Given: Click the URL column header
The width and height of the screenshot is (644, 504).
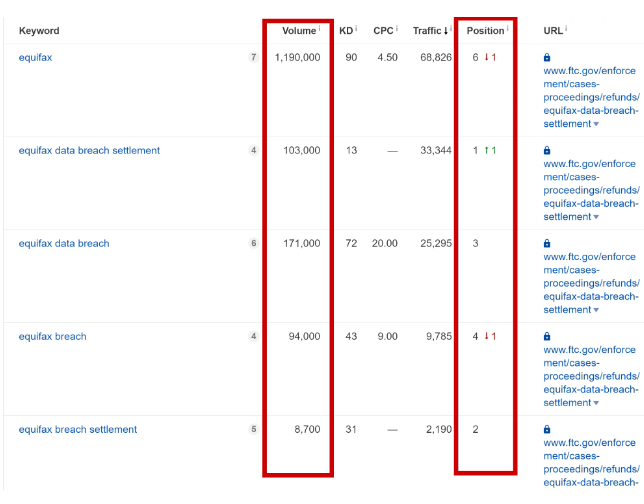Looking at the screenshot, I should point(553,31).
